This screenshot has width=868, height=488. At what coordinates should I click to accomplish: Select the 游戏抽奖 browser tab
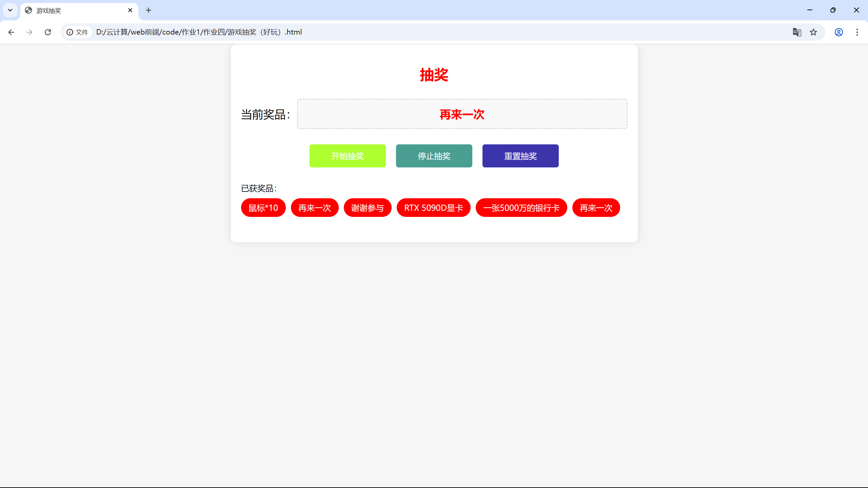coord(79,11)
